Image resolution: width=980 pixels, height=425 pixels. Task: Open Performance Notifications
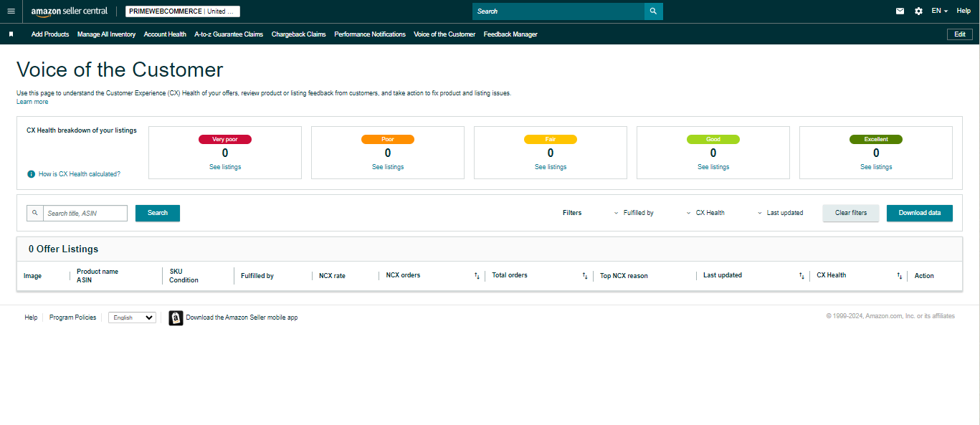(370, 34)
